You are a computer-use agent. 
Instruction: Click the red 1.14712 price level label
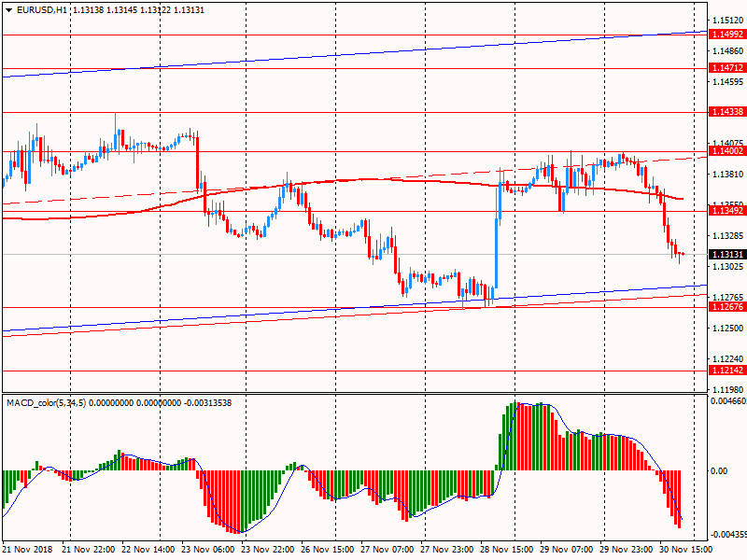pos(726,68)
